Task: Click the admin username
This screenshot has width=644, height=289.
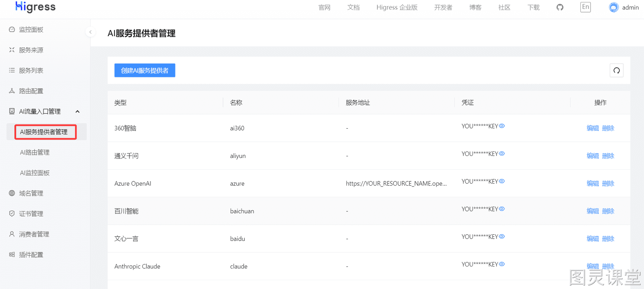Action: [630, 8]
